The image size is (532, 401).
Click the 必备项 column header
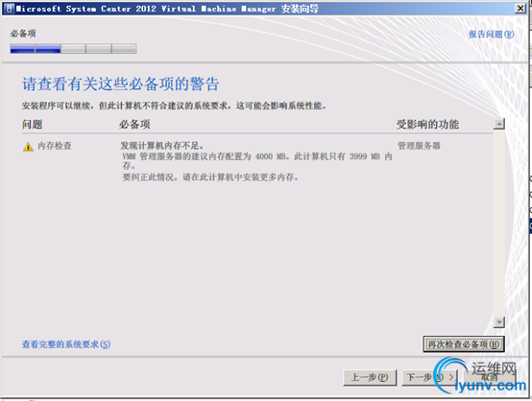[134, 125]
